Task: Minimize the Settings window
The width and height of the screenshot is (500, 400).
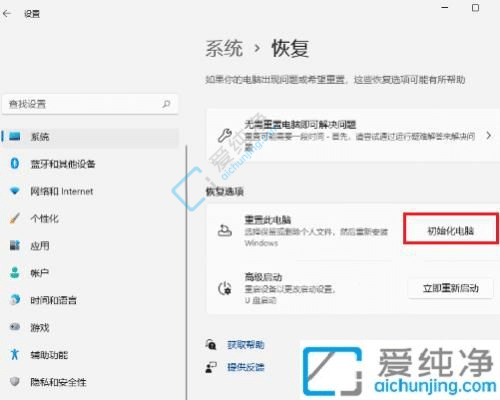Action: click(x=445, y=8)
